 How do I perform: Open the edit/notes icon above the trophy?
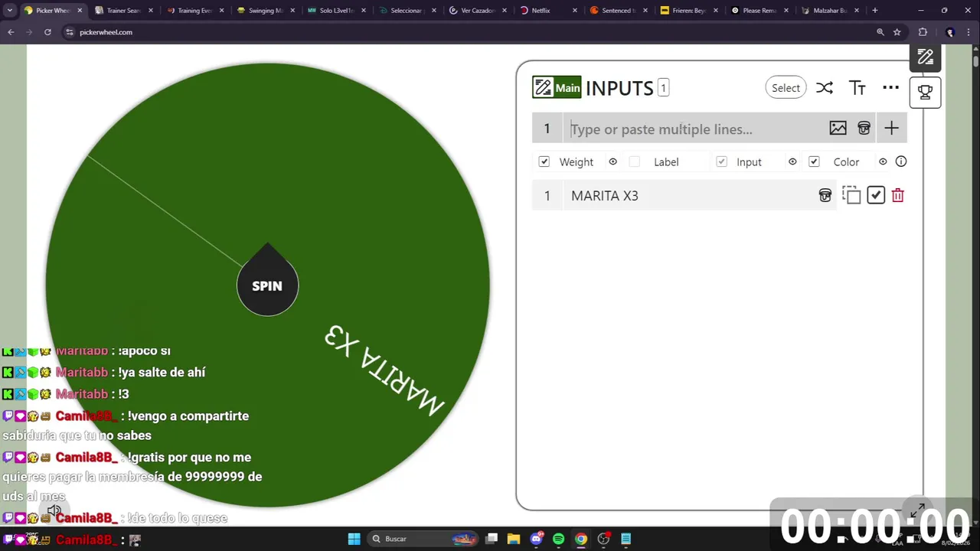coord(925,57)
